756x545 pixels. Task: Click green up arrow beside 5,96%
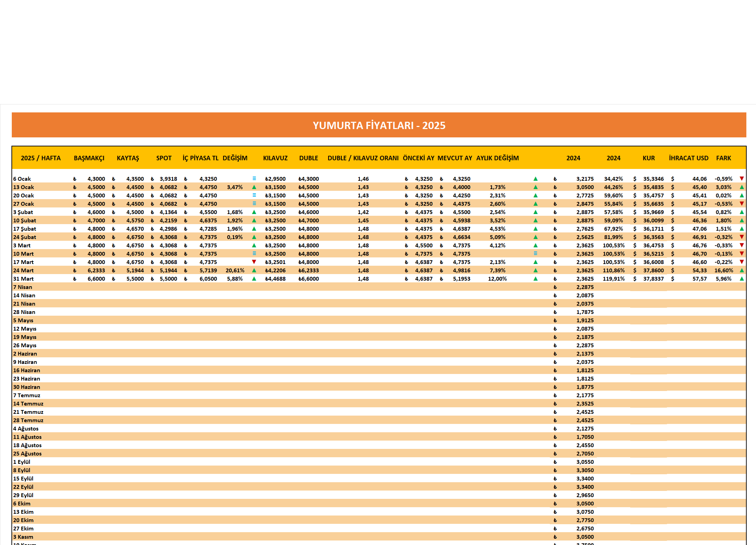[x=741, y=279]
